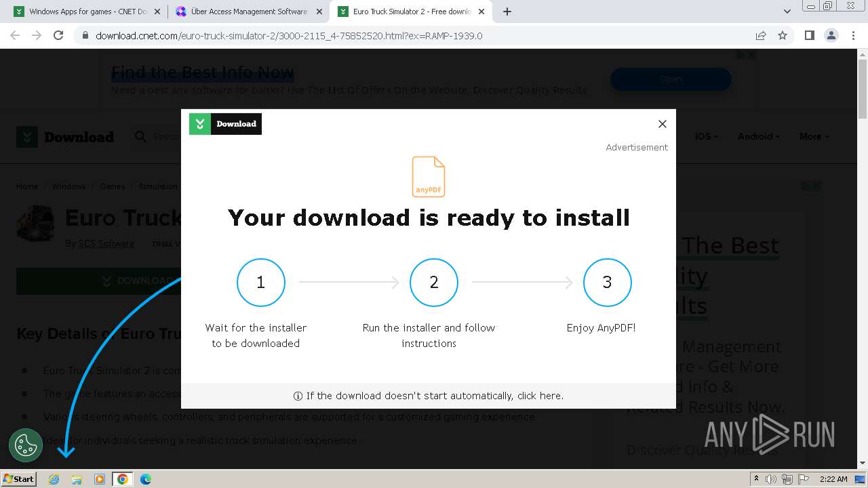
Task: Open a new browser tab
Action: pos(507,12)
